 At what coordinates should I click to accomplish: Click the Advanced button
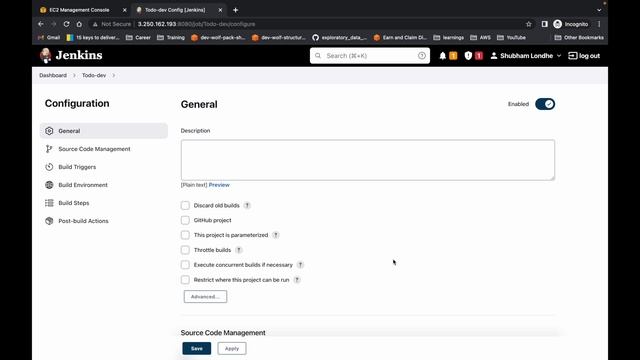[x=205, y=297]
